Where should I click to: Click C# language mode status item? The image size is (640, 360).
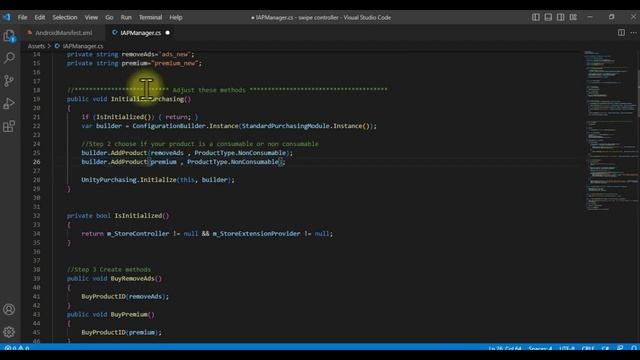(605, 348)
